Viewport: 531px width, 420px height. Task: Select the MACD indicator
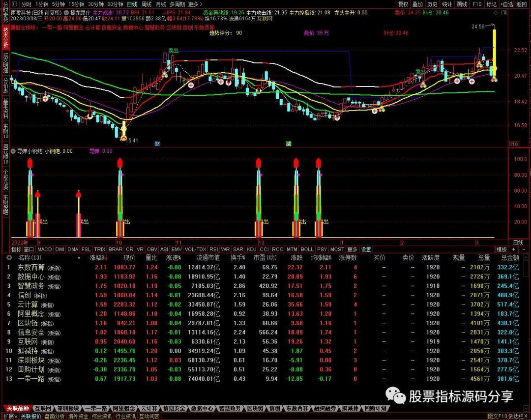click(44, 250)
